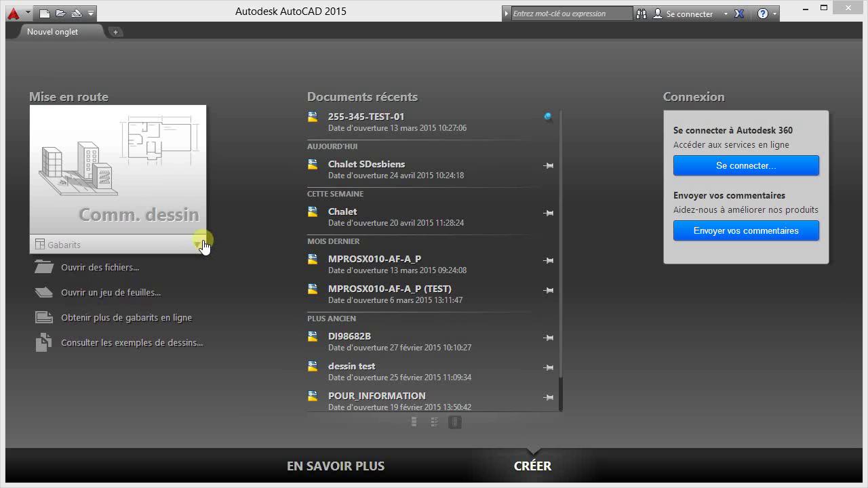The image size is (868, 488).
Task: Open the Gabarits templates dropdown arrow
Action: click(x=203, y=244)
